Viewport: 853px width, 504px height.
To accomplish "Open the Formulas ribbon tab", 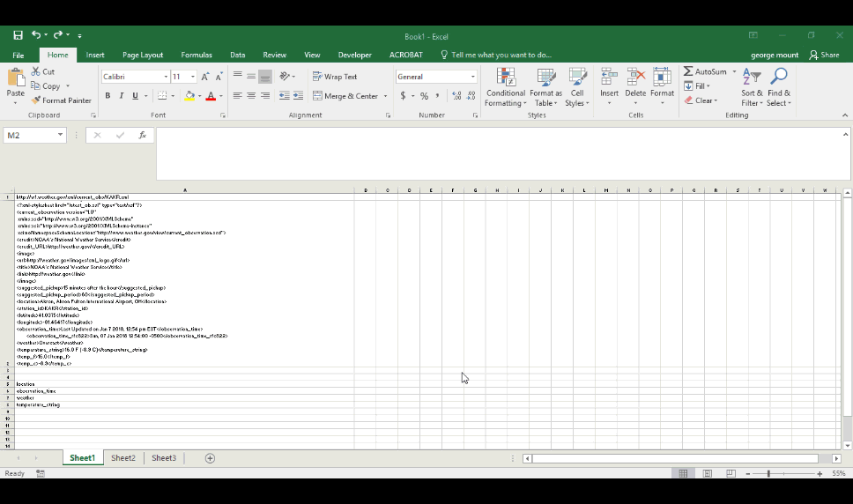I will coord(197,55).
